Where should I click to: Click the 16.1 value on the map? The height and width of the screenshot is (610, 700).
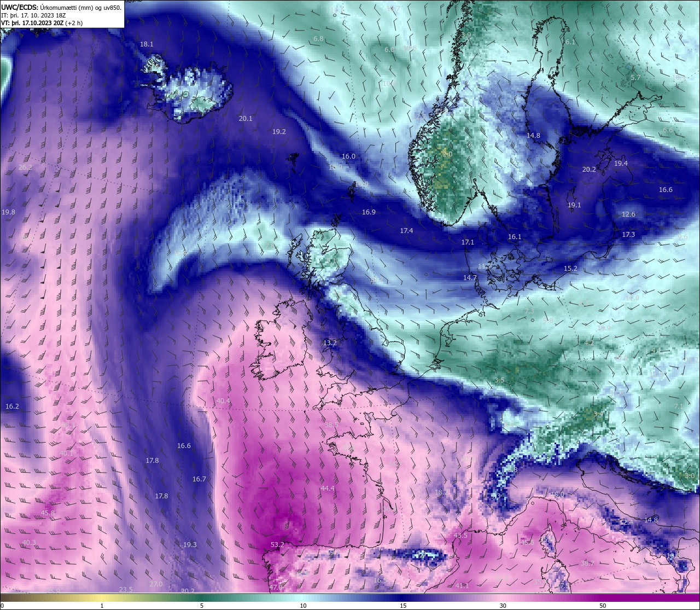pyautogui.click(x=515, y=237)
